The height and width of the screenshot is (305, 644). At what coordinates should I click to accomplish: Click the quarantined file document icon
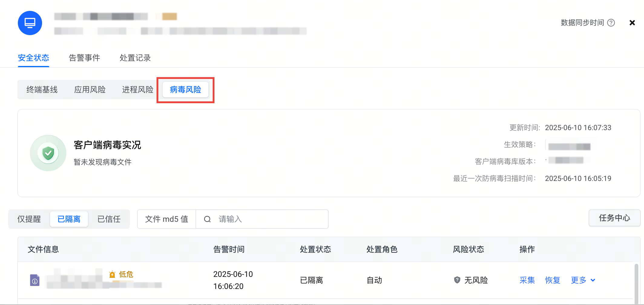pyautogui.click(x=35, y=280)
